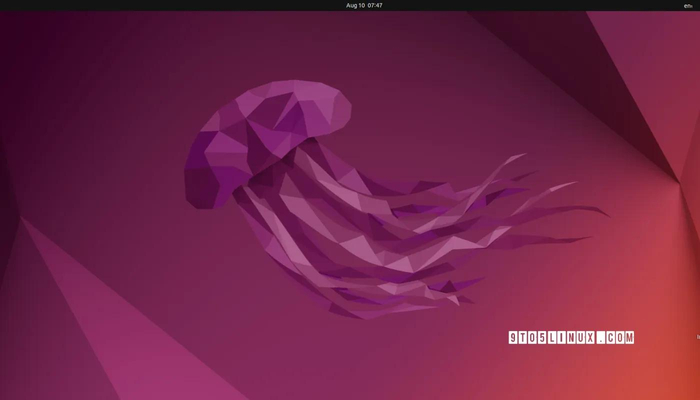Image resolution: width=700 pixels, height=400 pixels.
Task: Open the clock menu showing Aug 10 07:47
Action: pyautogui.click(x=364, y=5)
